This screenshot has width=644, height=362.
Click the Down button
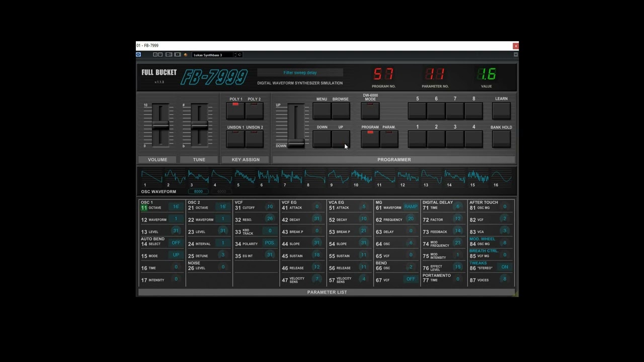coord(322,139)
